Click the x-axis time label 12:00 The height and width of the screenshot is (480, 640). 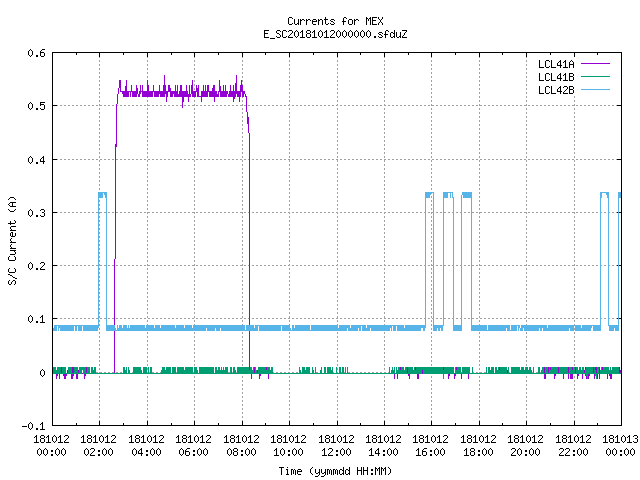pos(336,452)
